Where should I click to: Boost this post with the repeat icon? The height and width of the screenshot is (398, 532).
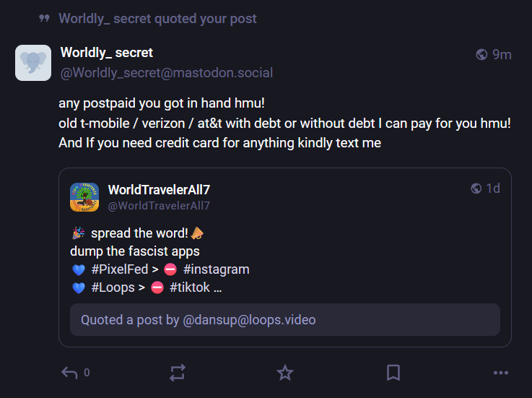pos(178,373)
